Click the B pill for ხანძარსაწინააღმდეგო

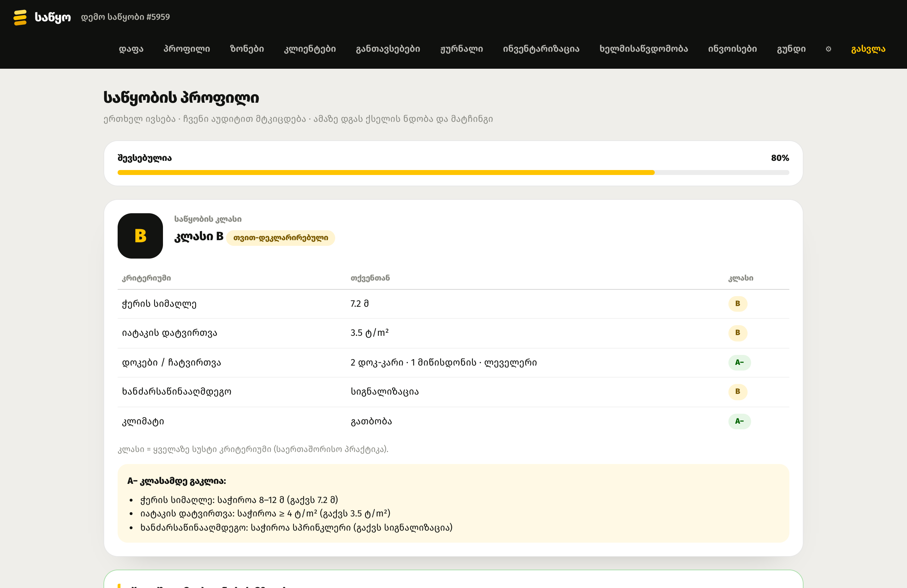coord(737,391)
